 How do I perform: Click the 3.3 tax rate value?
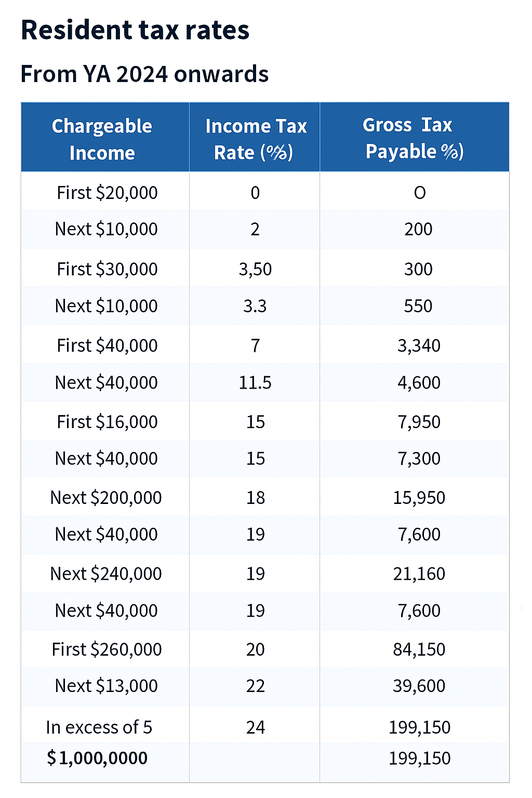255,306
